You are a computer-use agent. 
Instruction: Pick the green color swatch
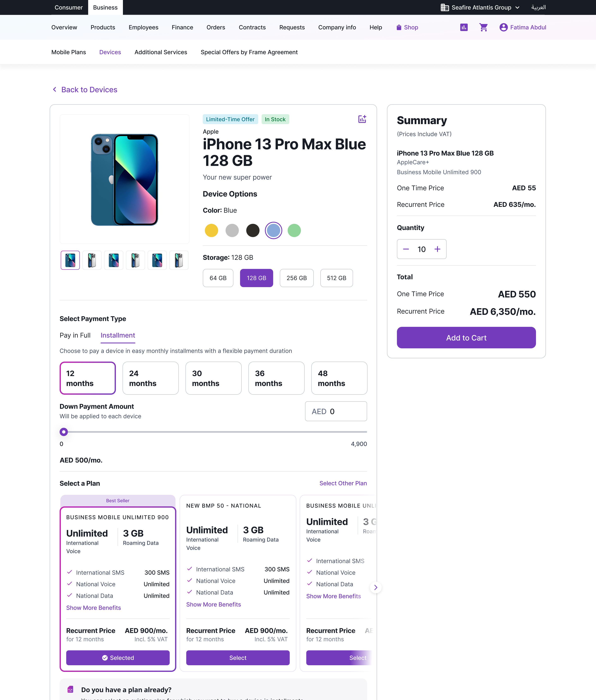point(294,231)
